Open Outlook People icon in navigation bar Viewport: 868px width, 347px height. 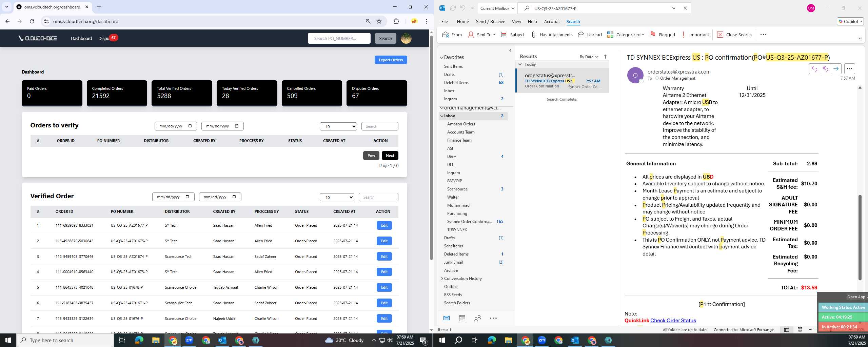(x=477, y=318)
